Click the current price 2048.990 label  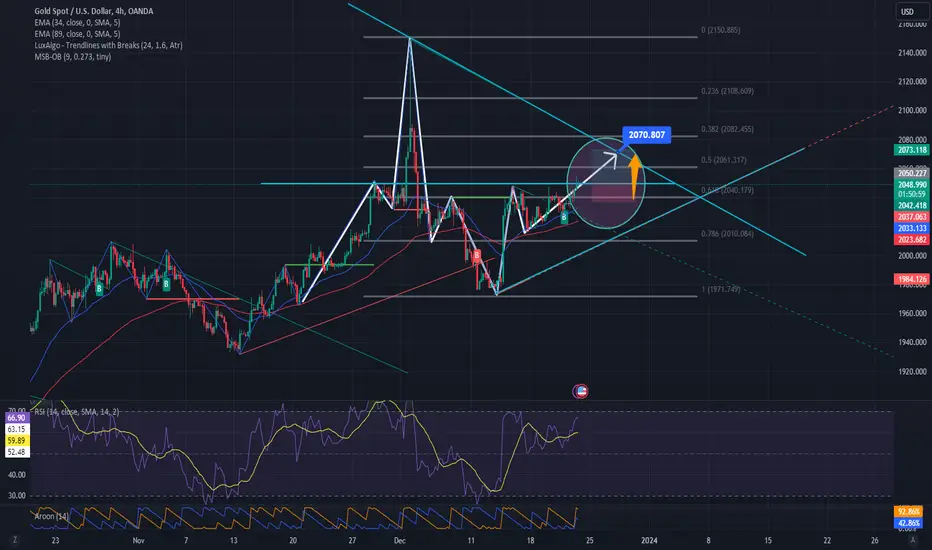coord(912,185)
